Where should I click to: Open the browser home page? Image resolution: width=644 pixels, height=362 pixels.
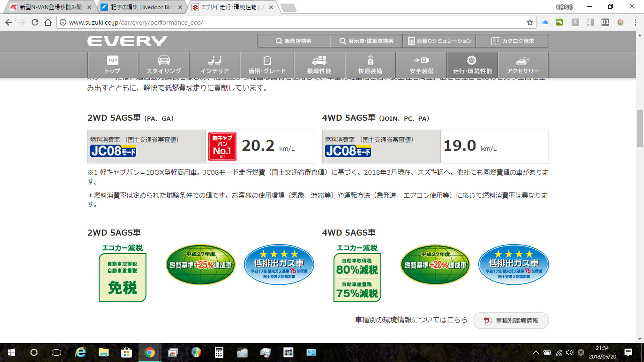pyautogui.click(x=48, y=23)
